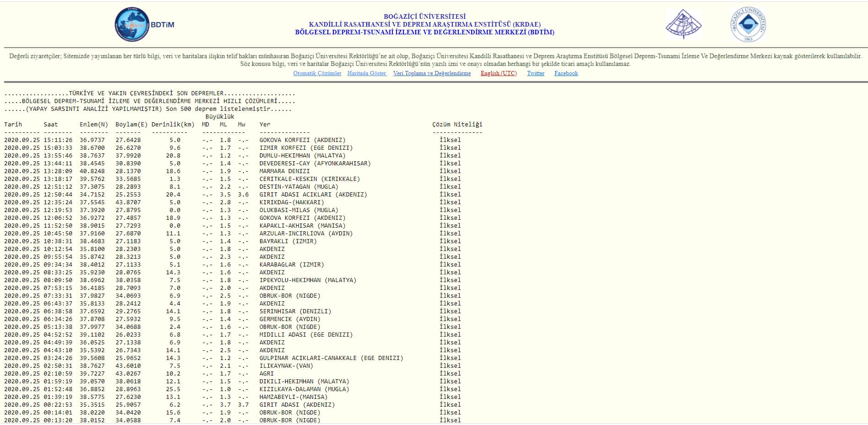The image size is (868, 425).
Task: Visit the Facebook link
Action: [x=566, y=73]
